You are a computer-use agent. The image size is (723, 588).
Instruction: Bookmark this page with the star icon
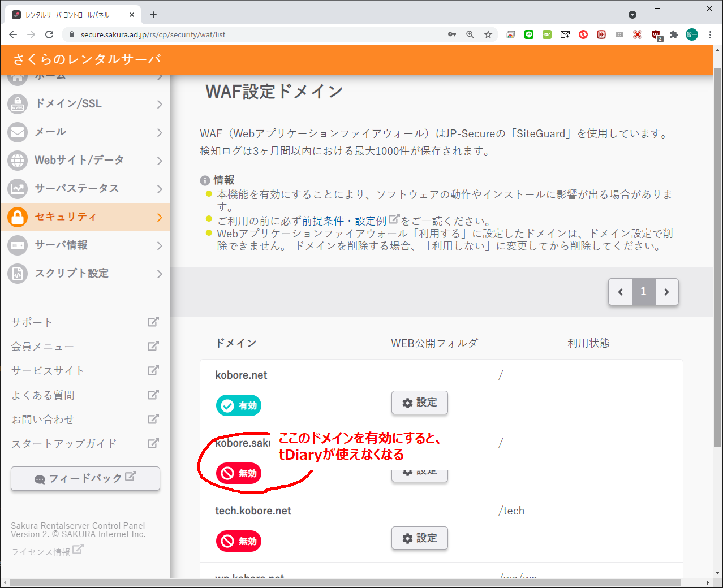click(488, 34)
